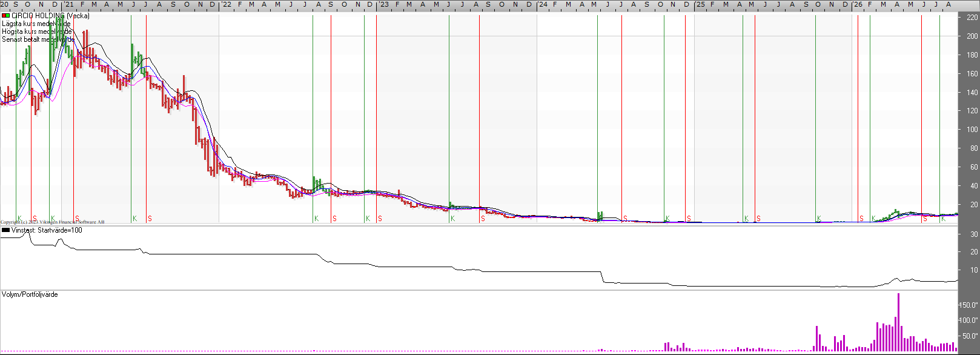Click the green K buy marker in October 2024
Viewport: 980px width, 355px height.
coord(667,218)
